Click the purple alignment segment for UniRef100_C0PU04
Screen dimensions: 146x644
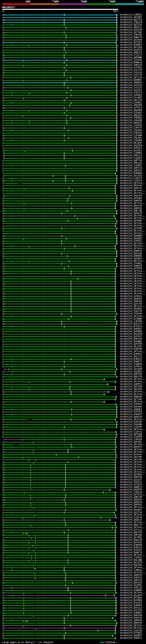13,440
